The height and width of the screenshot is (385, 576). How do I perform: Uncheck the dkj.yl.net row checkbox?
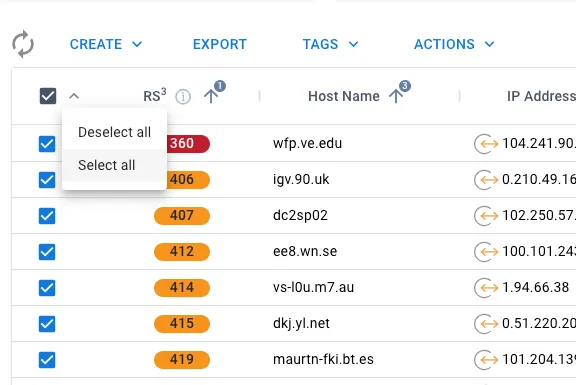pyautogui.click(x=47, y=324)
